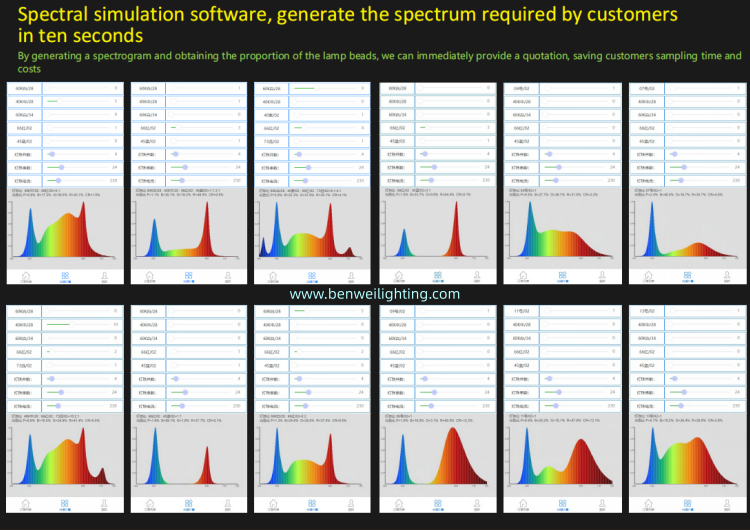Click the slider showing 24 in the bottom-right panel
Viewport: 750px width, 530px height.
point(683,392)
